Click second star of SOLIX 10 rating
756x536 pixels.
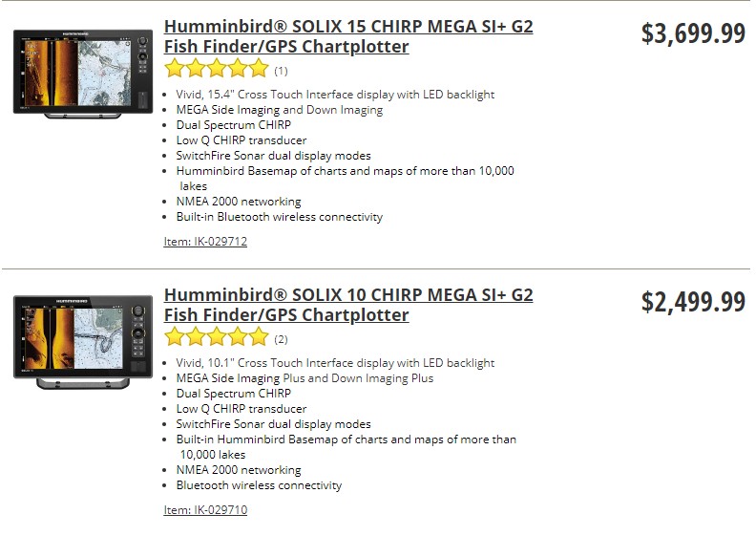[196, 336]
